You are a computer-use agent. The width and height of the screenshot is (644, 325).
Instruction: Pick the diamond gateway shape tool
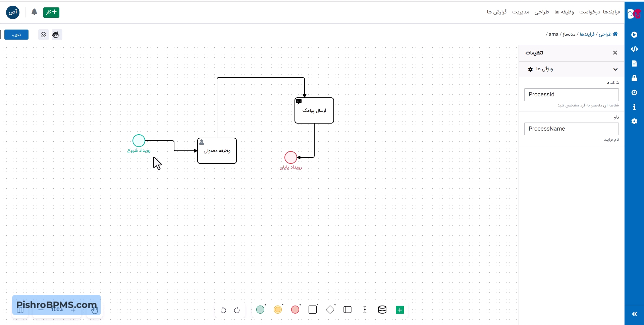330,310
